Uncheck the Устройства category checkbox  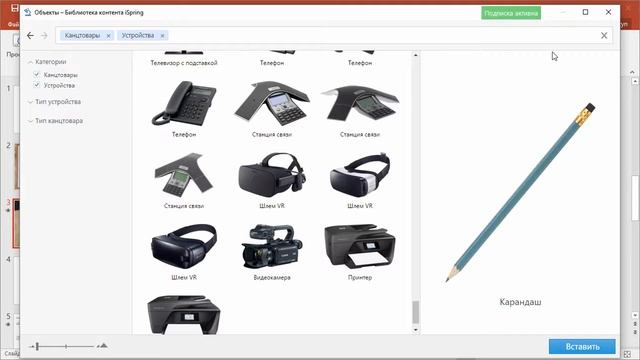point(37,85)
